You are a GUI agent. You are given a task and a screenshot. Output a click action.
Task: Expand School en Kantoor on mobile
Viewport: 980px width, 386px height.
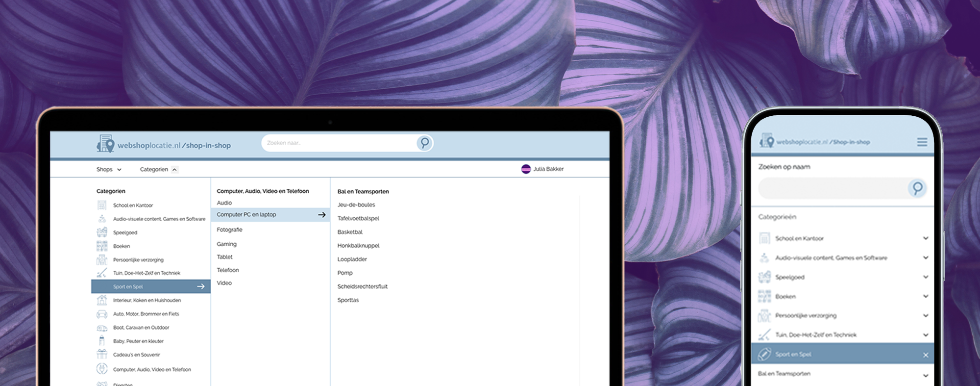pyautogui.click(x=925, y=238)
